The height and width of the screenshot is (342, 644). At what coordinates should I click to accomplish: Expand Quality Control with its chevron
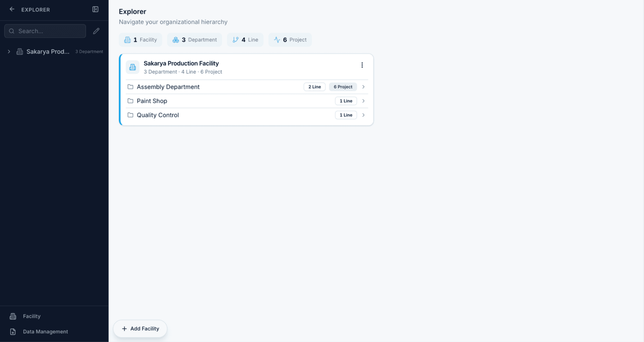tap(363, 115)
